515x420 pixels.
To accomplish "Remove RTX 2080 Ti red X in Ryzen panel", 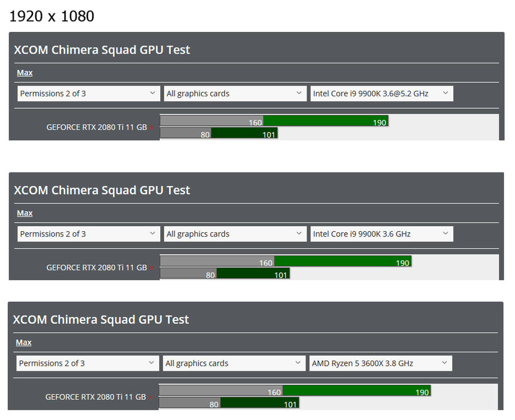I will [x=151, y=398].
